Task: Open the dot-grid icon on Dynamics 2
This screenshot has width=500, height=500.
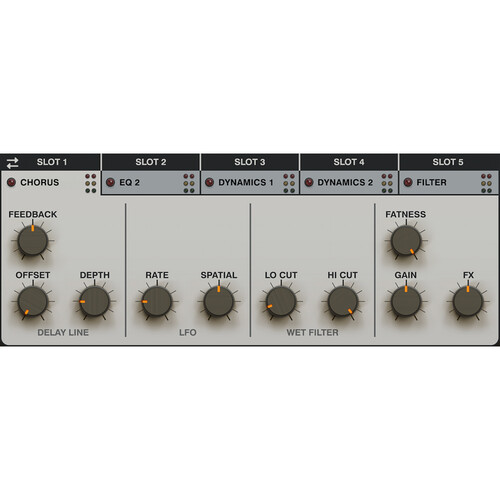Action: click(x=387, y=183)
